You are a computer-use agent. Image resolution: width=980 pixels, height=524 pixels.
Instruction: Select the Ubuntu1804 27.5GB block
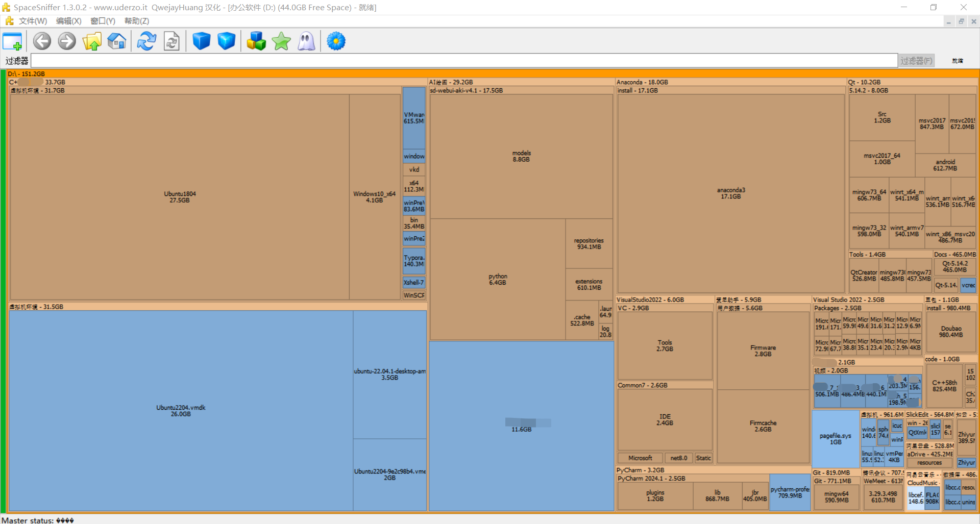click(180, 197)
